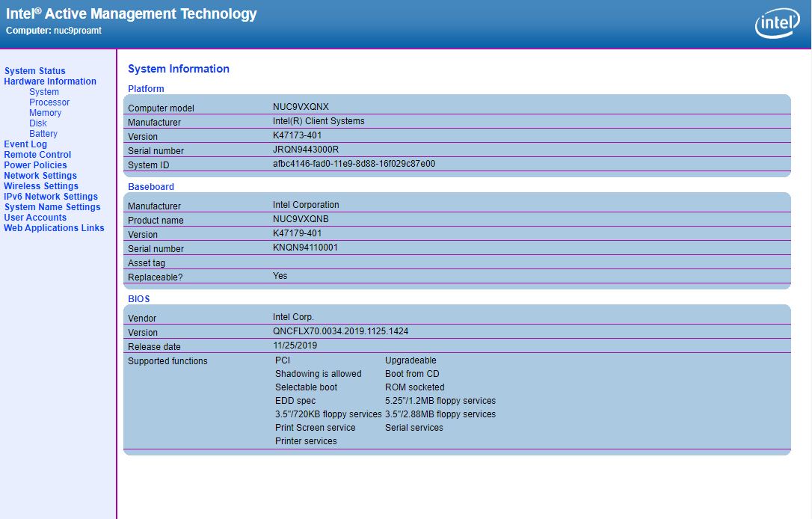Click Print Screen service entry

316,427
